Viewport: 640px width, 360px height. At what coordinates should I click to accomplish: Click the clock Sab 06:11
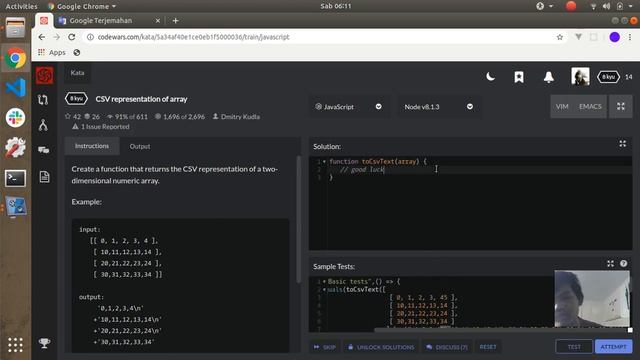click(x=336, y=6)
